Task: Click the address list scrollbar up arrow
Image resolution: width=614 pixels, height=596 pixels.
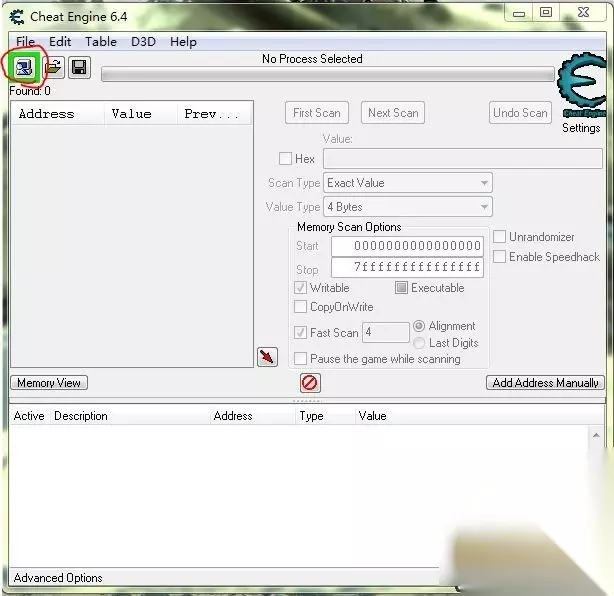Action: [x=596, y=435]
